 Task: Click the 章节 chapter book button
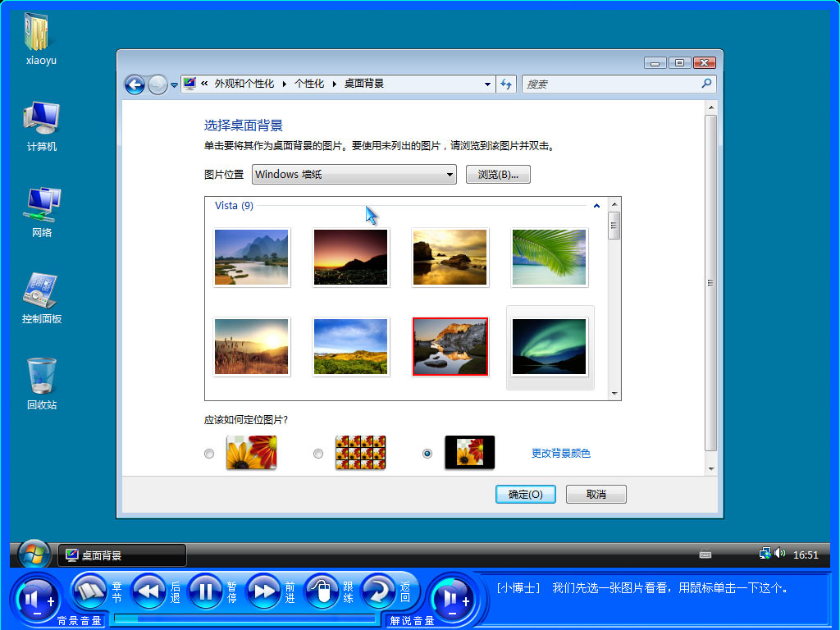point(89,592)
